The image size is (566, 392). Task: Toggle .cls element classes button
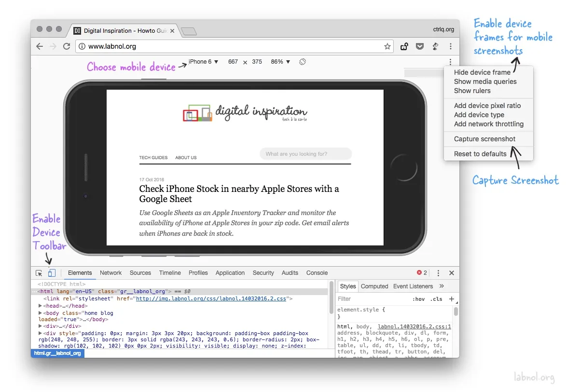tap(436, 299)
